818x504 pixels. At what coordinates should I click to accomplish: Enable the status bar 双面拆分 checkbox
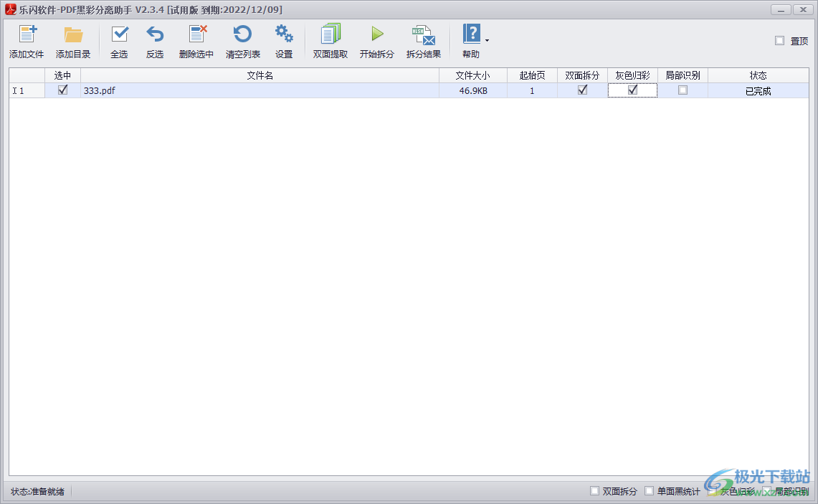click(x=595, y=491)
